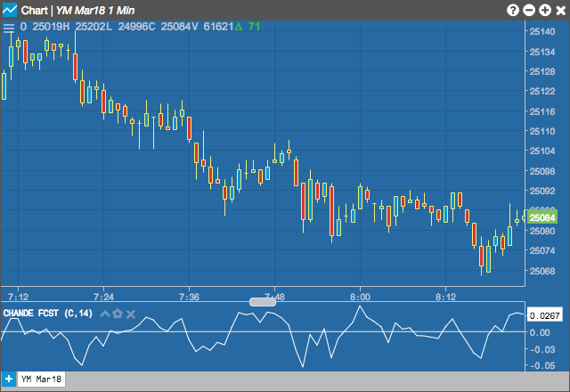
Task: Remove the Chande Forecast study with X
Action: coord(131,314)
